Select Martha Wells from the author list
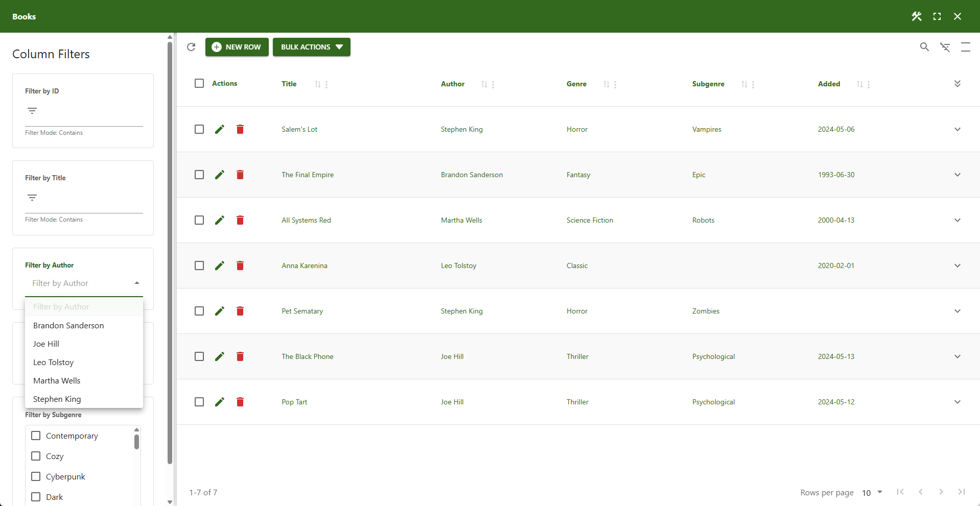980x506 pixels. pyautogui.click(x=57, y=380)
